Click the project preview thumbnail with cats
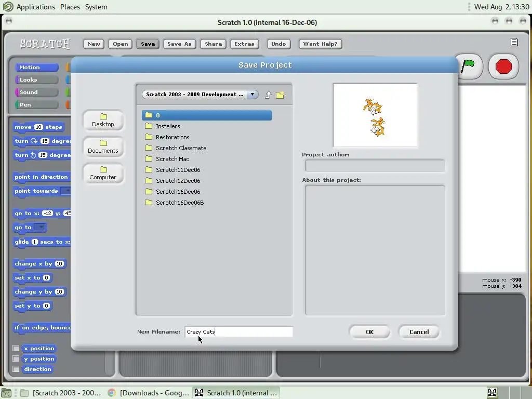The image size is (532, 399). point(375,115)
